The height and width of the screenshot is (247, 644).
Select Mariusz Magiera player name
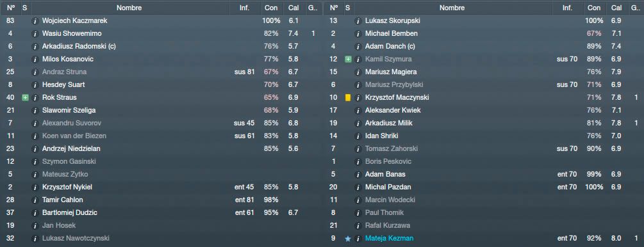tap(391, 72)
